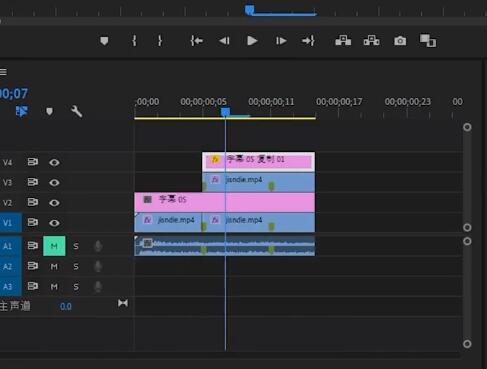Image resolution: width=487 pixels, height=369 pixels.
Task: Click the Extract button
Action: point(371,41)
